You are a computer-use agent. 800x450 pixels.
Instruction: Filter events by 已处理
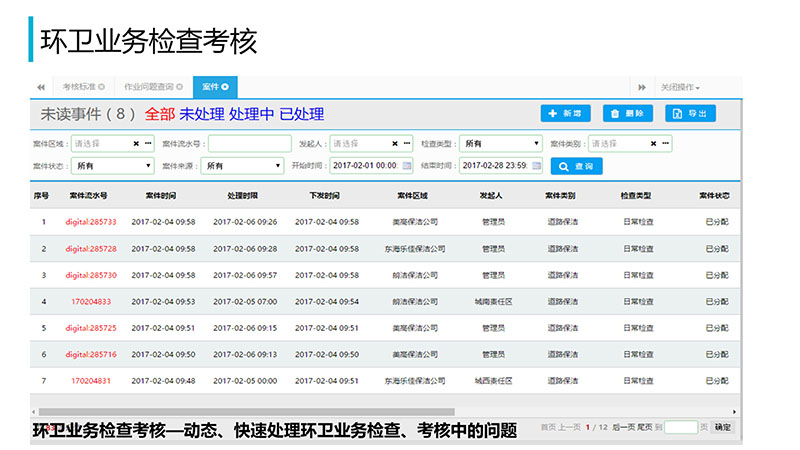click(x=302, y=114)
